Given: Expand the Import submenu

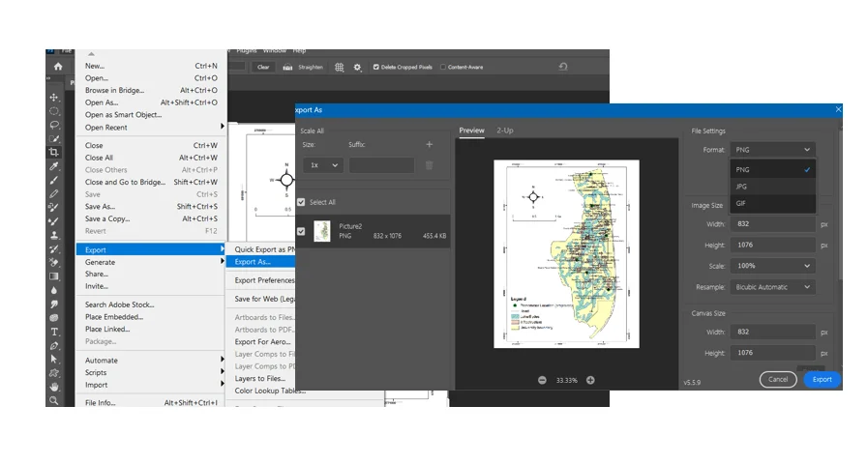Looking at the screenshot, I should (151, 385).
